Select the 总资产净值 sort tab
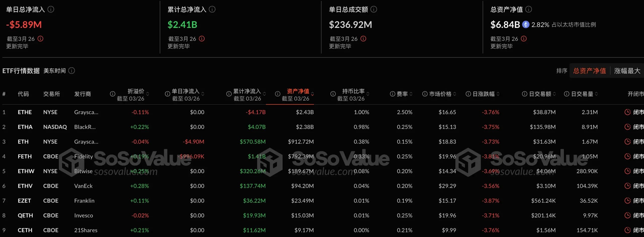 click(589, 71)
